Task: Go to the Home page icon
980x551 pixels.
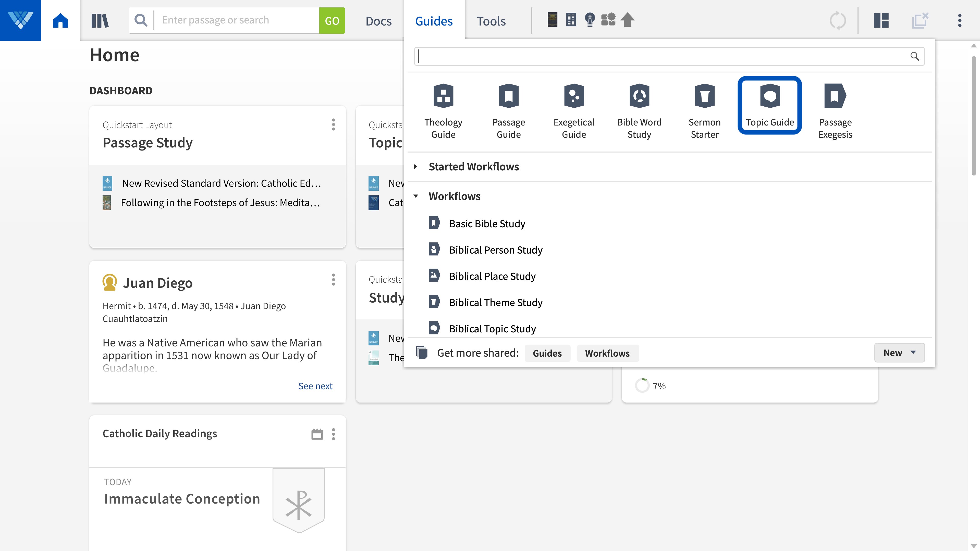Action: [x=60, y=20]
